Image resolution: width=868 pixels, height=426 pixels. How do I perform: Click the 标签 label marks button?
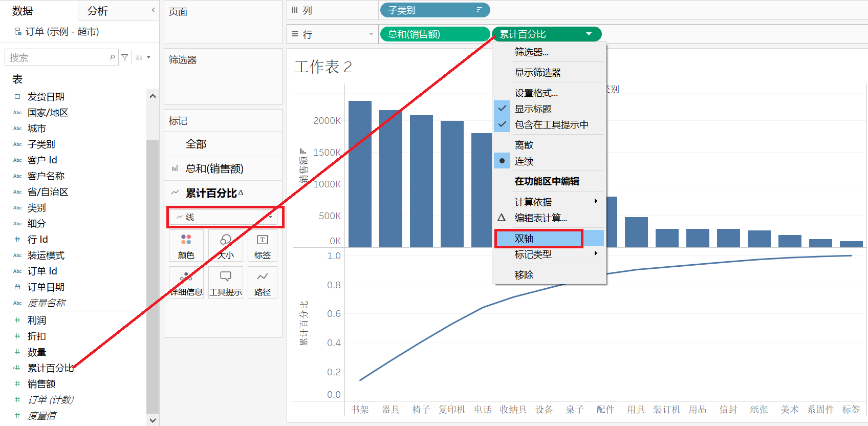[x=263, y=246]
